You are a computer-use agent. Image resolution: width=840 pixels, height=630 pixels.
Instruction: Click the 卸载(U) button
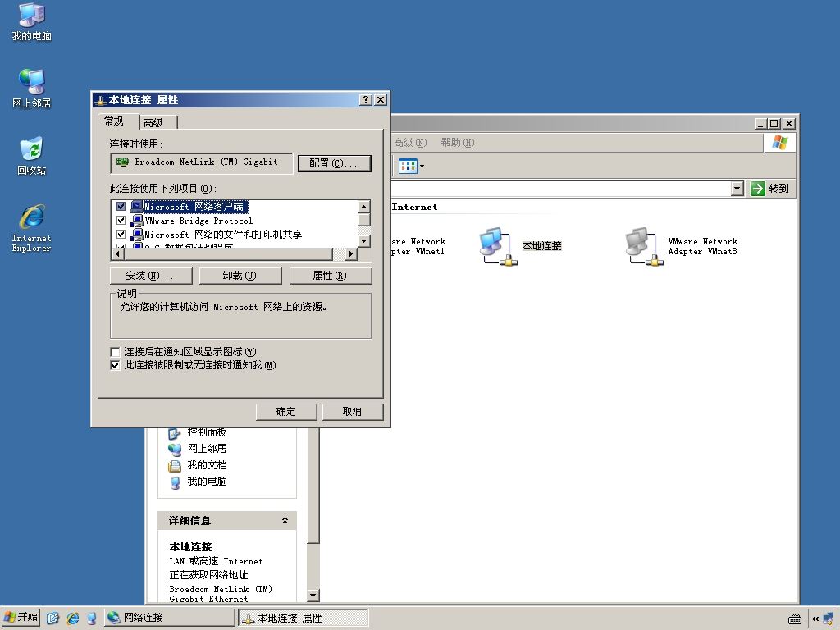pyautogui.click(x=240, y=276)
